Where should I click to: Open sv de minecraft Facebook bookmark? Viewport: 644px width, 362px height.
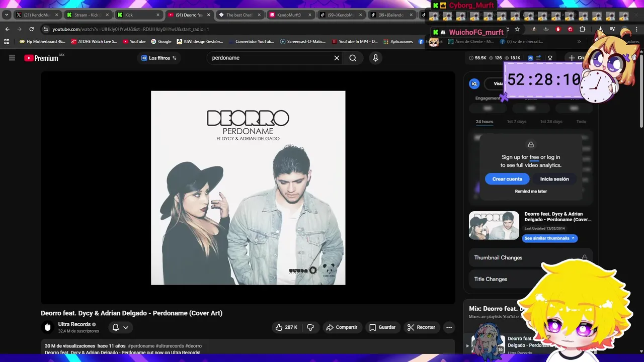(521, 42)
